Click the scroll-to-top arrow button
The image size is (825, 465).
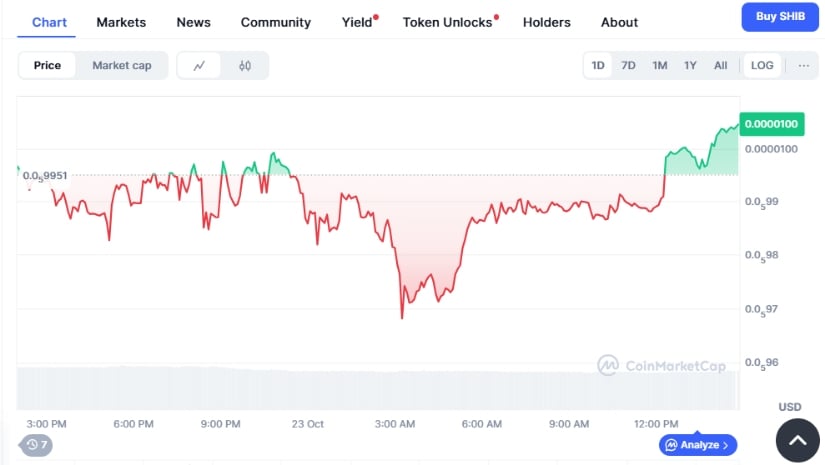click(798, 439)
